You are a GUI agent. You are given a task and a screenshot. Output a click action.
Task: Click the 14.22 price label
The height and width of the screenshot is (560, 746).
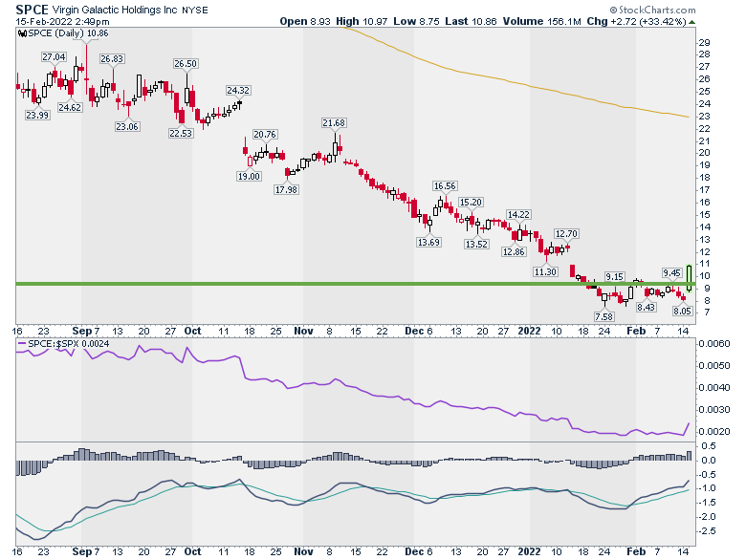(x=518, y=214)
